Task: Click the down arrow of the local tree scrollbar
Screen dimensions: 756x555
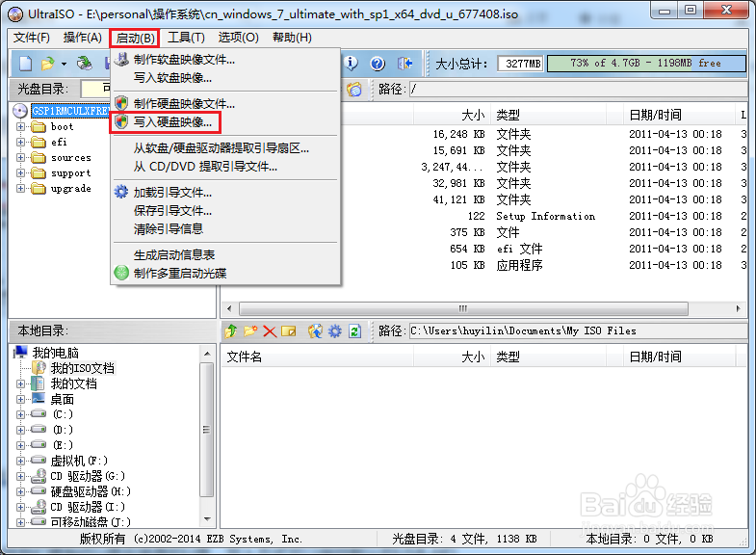Action: pyautogui.click(x=207, y=519)
